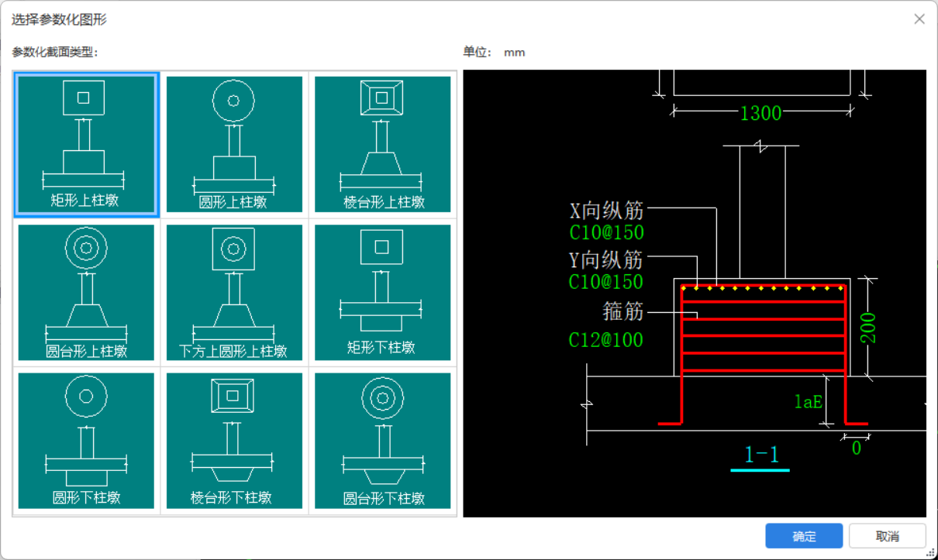
Task: Click the 单位 mm unit label
Action: coord(494,52)
